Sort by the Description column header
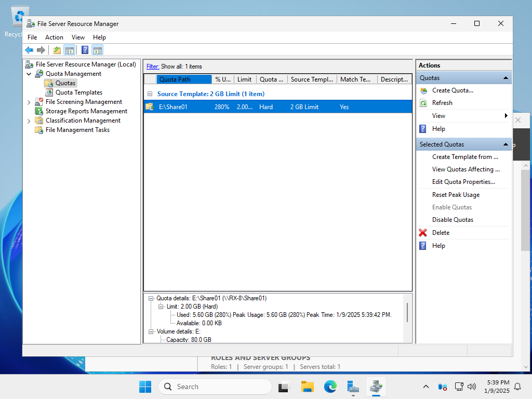This screenshot has width=532, height=399. tap(395, 79)
